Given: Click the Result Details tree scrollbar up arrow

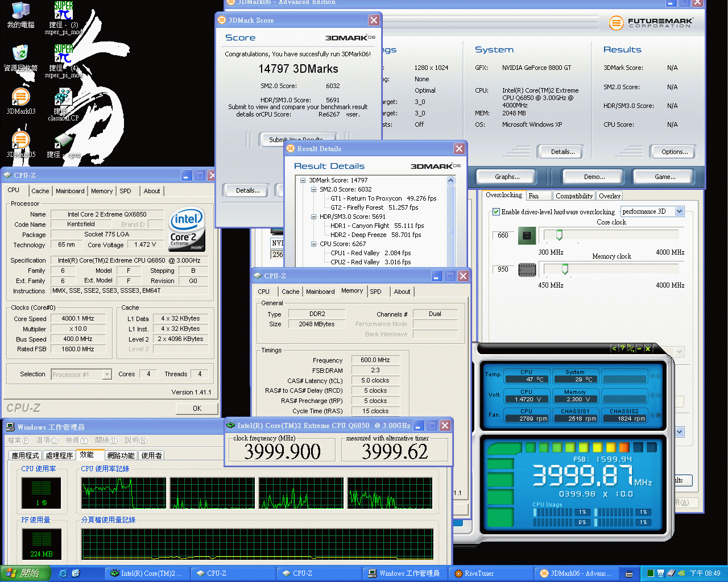Looking at the screenshot, I should 451,181.
